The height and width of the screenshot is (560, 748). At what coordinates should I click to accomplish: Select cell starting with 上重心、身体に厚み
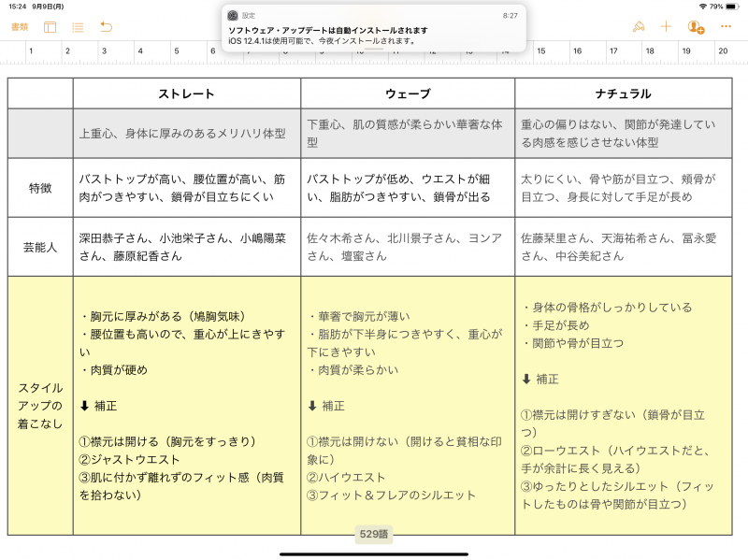(187, 134)
